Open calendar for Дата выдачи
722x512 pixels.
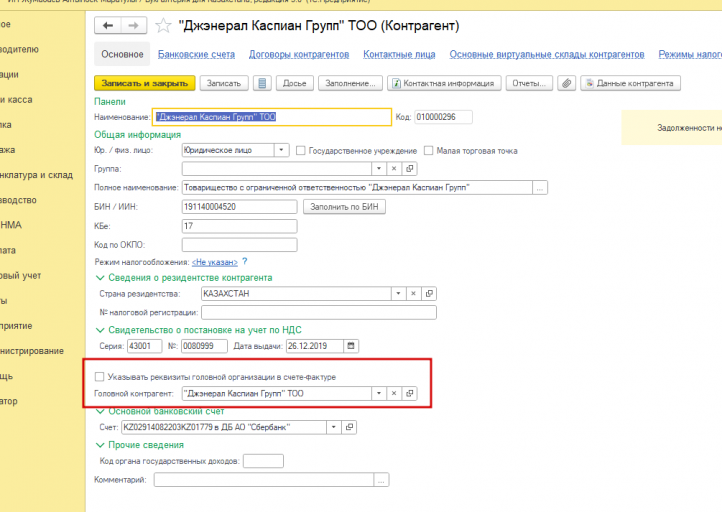[351, 346]
